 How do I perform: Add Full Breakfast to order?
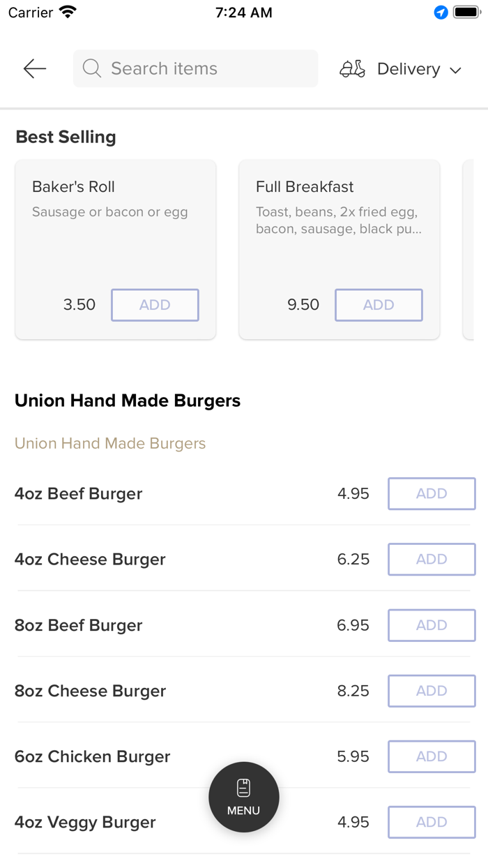tap(379, 305)
